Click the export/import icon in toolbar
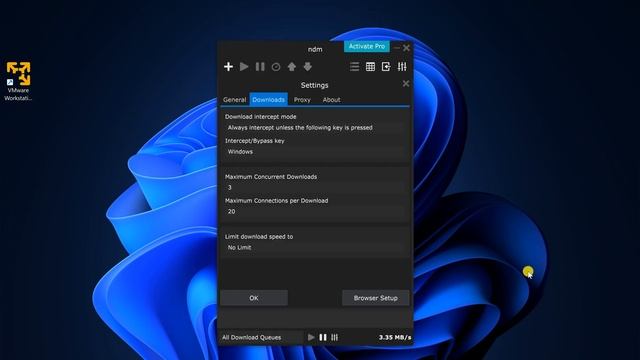 tap(386, 67)
